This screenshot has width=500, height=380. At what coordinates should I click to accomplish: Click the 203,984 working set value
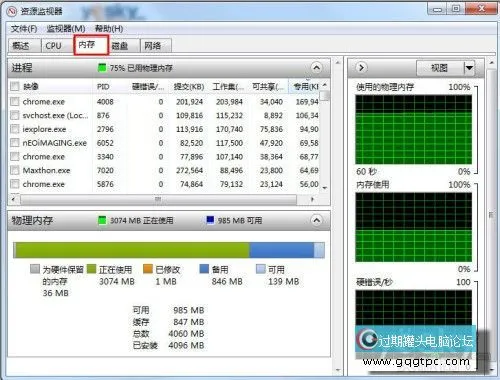pos(229,102)
